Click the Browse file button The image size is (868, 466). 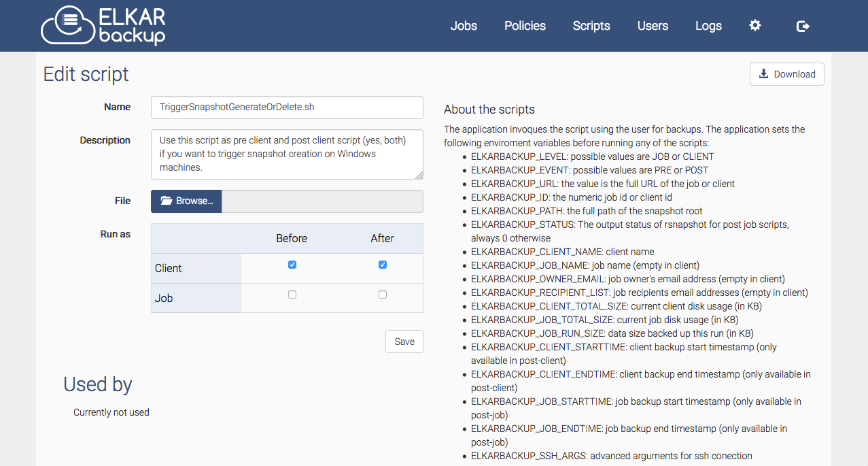[187, 201]
